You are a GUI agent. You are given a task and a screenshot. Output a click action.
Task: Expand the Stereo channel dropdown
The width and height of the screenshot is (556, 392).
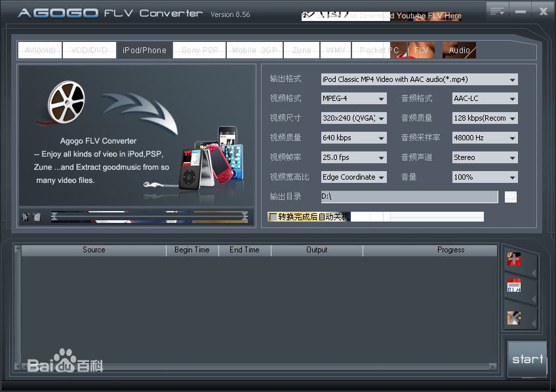[485, 157]
